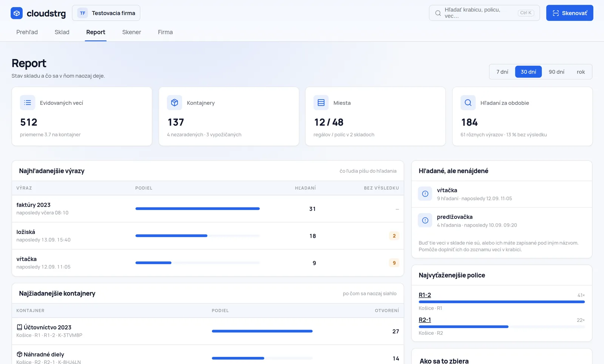Click the box icon of Náhradné diely
The width and height of the screenshot is (604, 364).
coord(19,354)
